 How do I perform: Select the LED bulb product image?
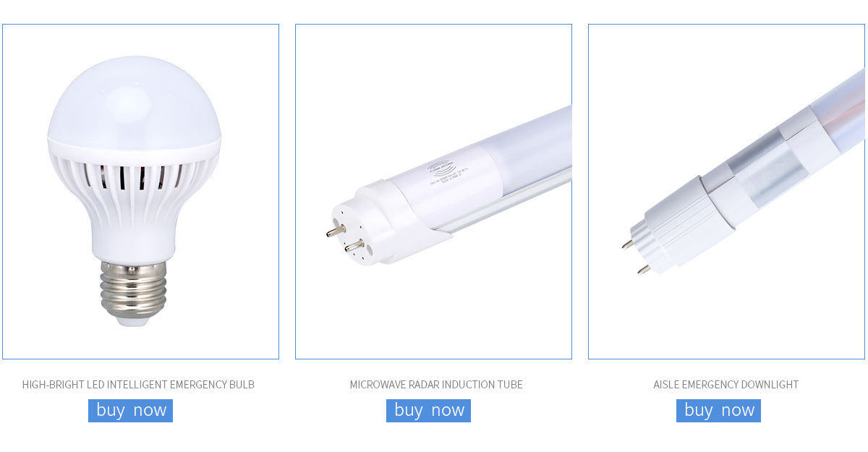click(x=140, y=192)
